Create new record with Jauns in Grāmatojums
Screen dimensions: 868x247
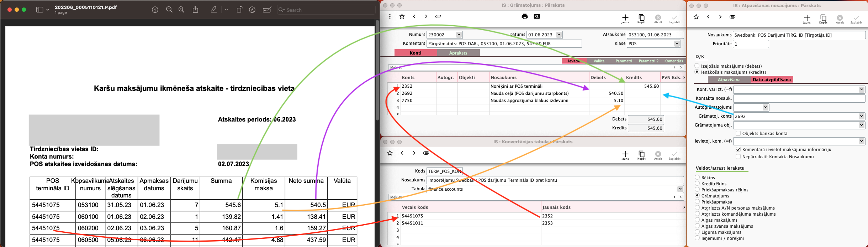(x=625, y=19)
